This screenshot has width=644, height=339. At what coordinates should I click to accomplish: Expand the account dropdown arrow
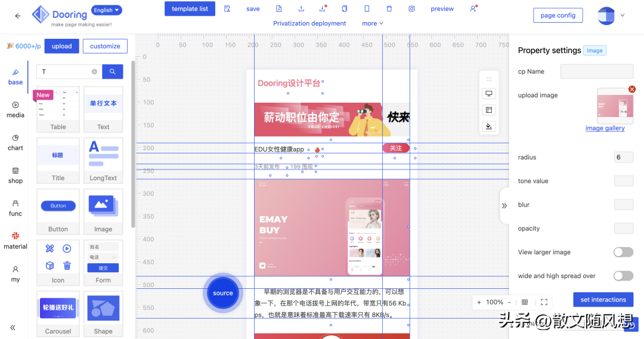(623, 15)
